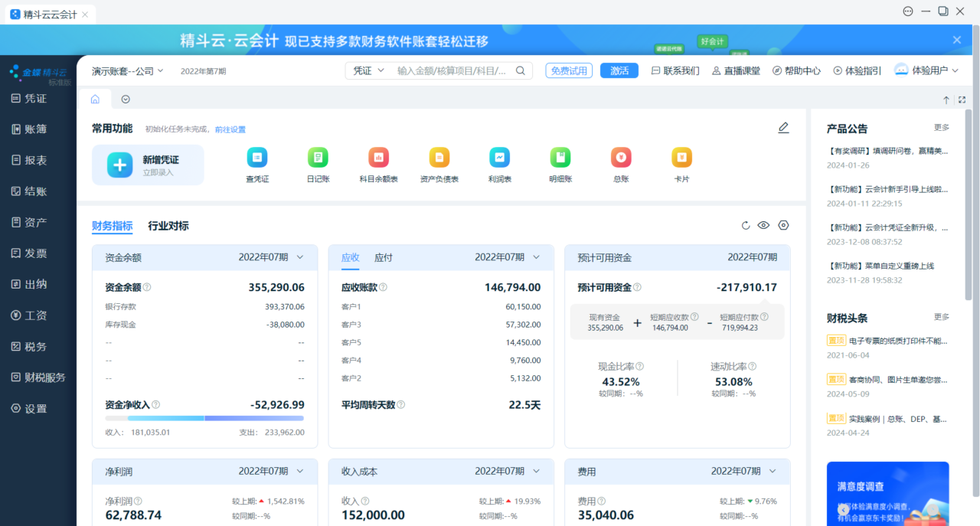
Task: Refresh the financial indicators
Action: (x=746, y=225)
